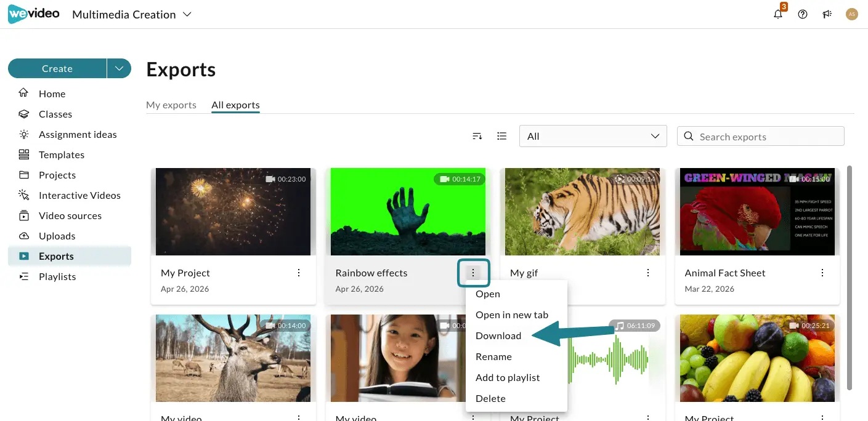Select the All exports tab

pyautogui.click(x=236, y=105)
